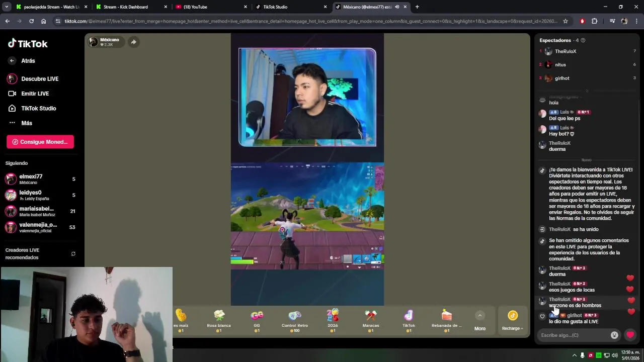This screenshot has height=362, width=644.
Task: Share the live via arrow icon
Action: click(133, 42)
